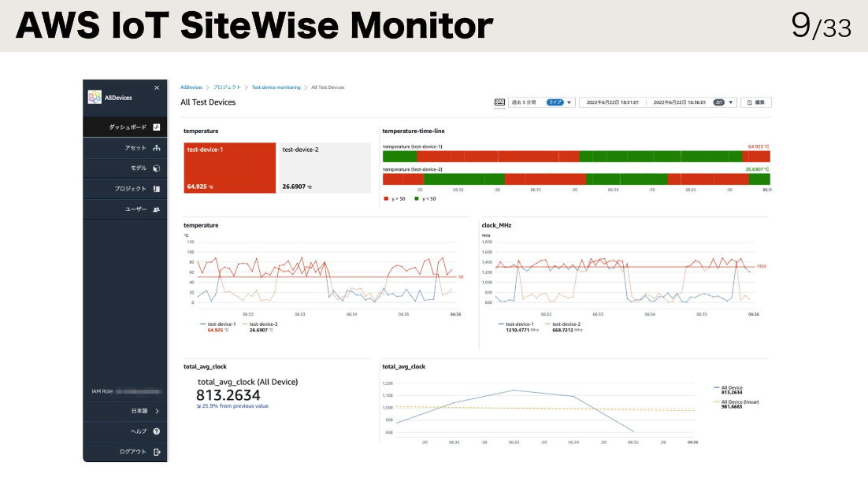This screenshot has width=868, height=481.
Task: Click the keyboard icon beside time range
Action: point(499,102)
